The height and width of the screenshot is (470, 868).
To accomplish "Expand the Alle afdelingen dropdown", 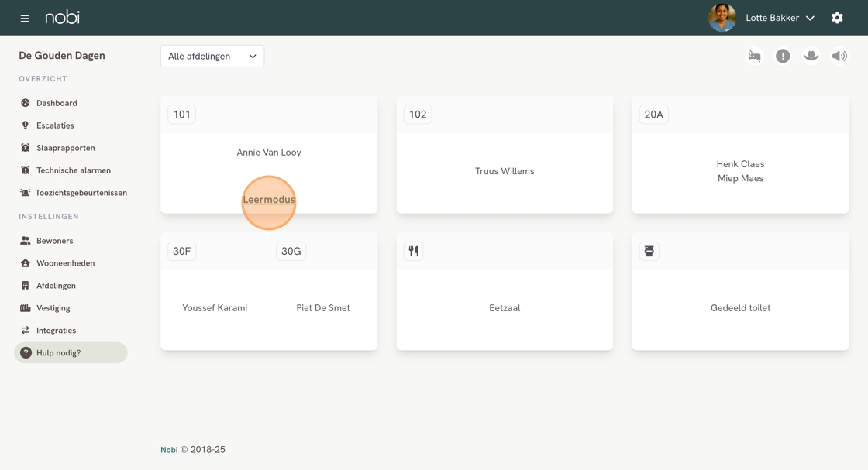I will (x=212, y=56).
